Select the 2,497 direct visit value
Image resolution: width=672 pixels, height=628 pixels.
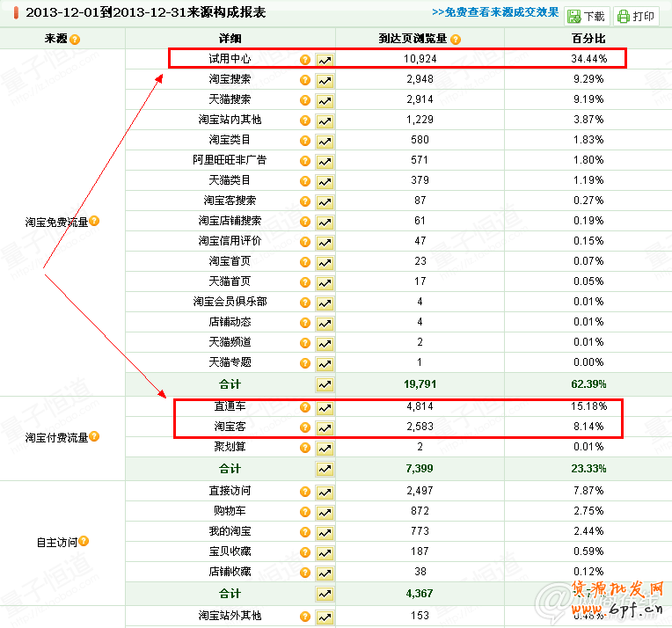click(420, 491)
